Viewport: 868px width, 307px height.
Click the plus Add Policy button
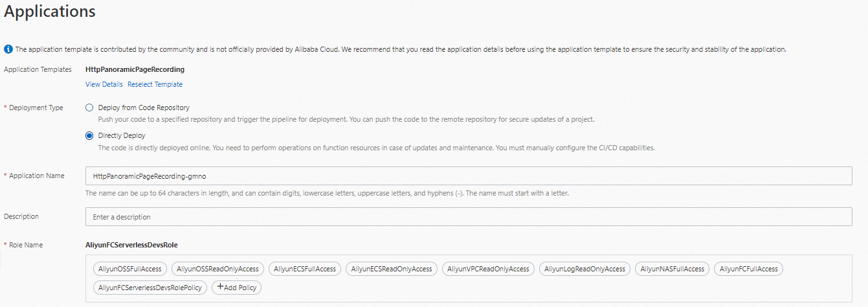[236, 287]
